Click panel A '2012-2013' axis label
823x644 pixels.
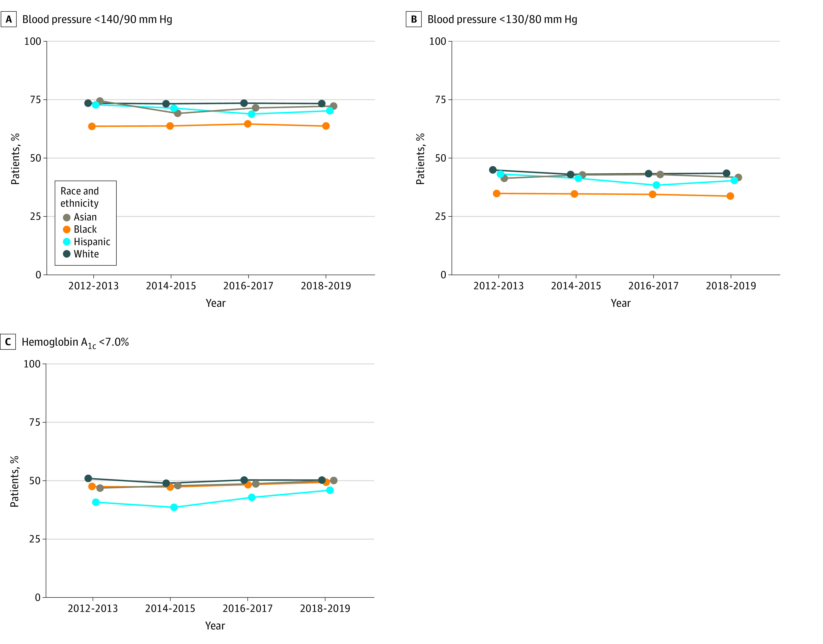94,286
